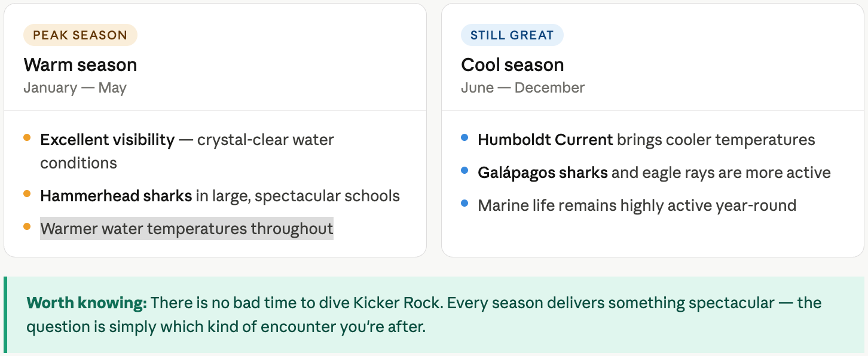Click the PEAK SEASON badge
Image resolution: width=868 pixels, height=356 pixels.
coord(80,35)
